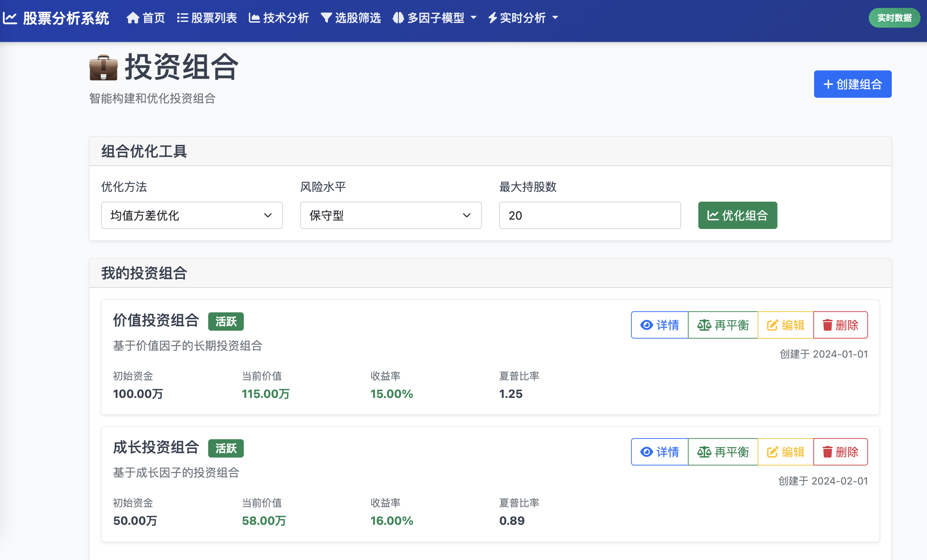This screenshot has height=560, width=927.
Task: Open 选股筛选 from the navbar
Action: [x=351, y=18]
